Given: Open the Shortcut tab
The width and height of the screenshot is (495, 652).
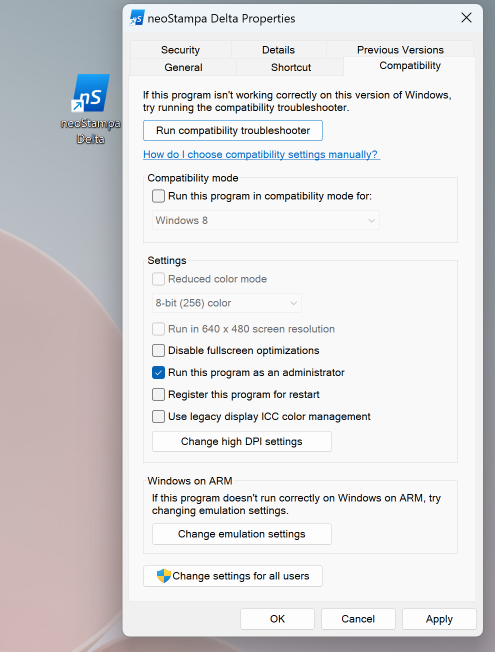Looking at the screenshot, I should click(x=291, y=67).
